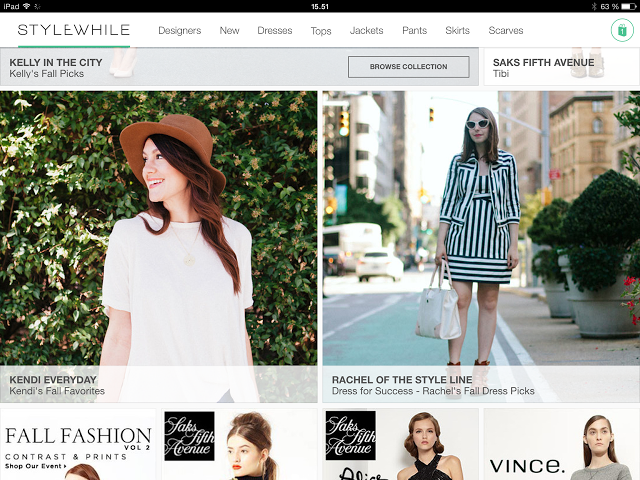Screen dimensions: 640x480
Task: Go to the Dresses category
Action: (274, 31)
